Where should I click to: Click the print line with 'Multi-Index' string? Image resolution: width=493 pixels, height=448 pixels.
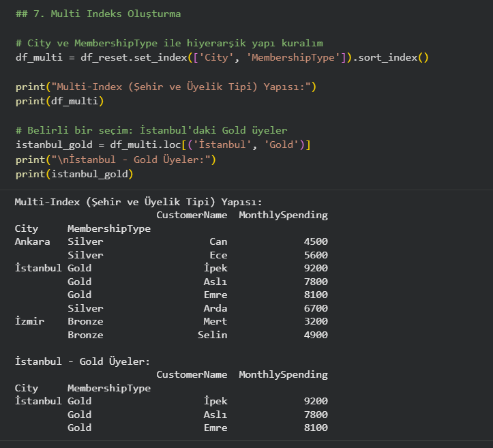(166, 87)
